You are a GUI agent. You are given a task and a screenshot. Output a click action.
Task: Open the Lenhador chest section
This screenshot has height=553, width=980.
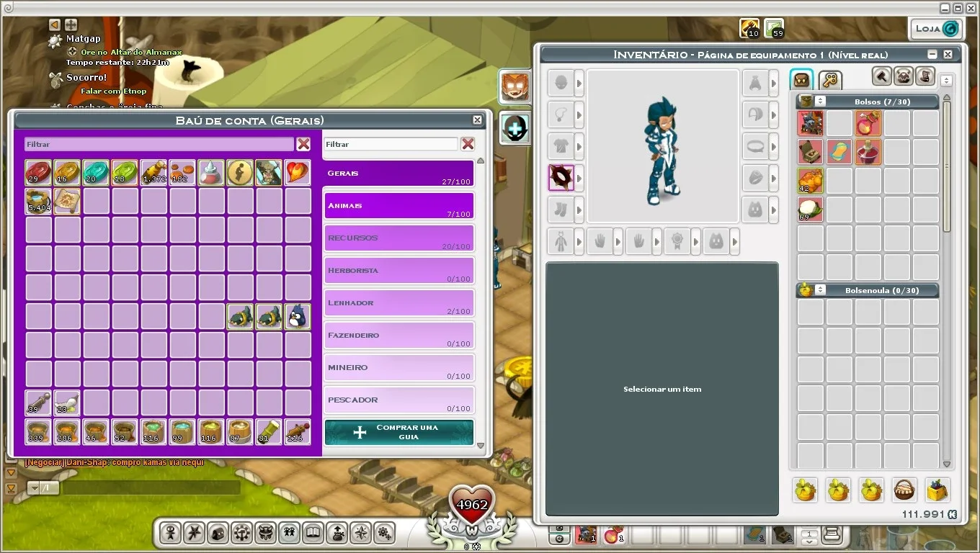(399, 303)
